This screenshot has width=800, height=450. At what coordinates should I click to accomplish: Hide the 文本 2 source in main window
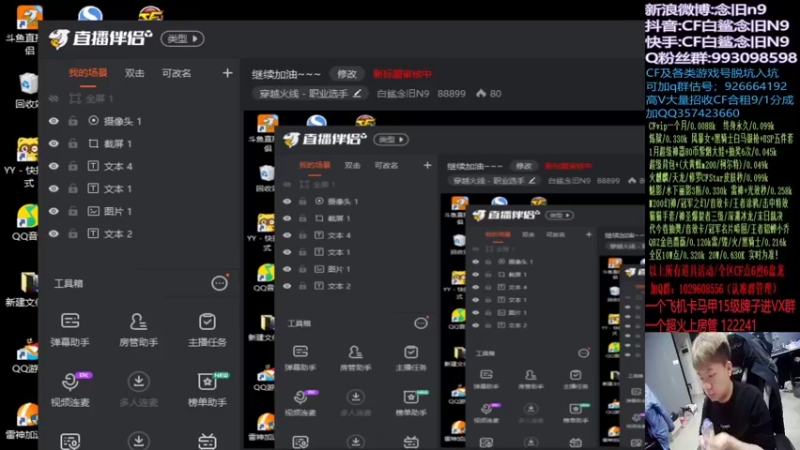54,233
